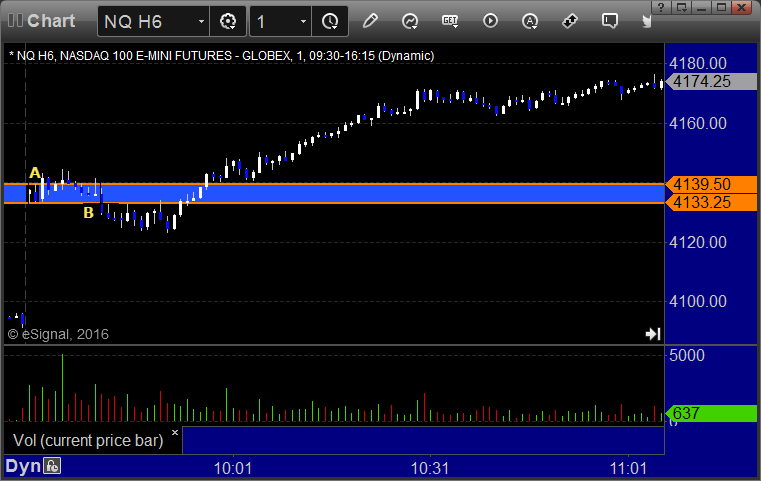The width and height of the screenshot is (761, 481).
Task: Click the 4160.00 price axis label
Action: tap(697, 123)
